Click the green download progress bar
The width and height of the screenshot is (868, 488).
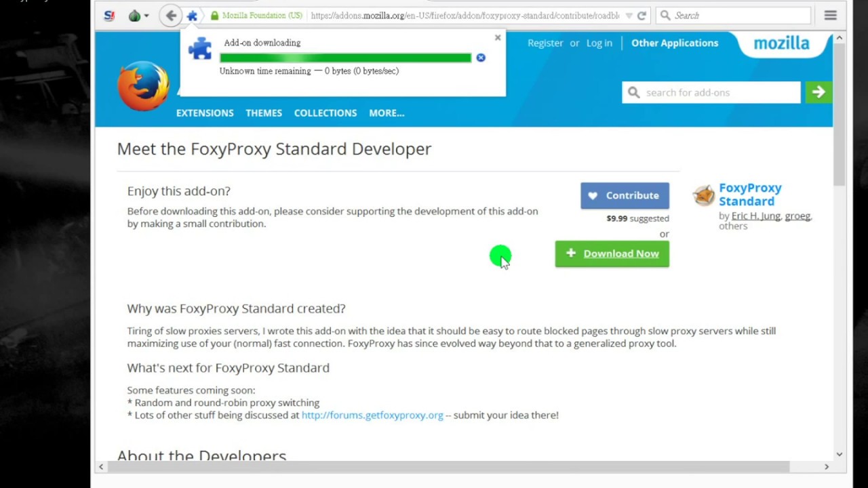(x=345, y=58)
